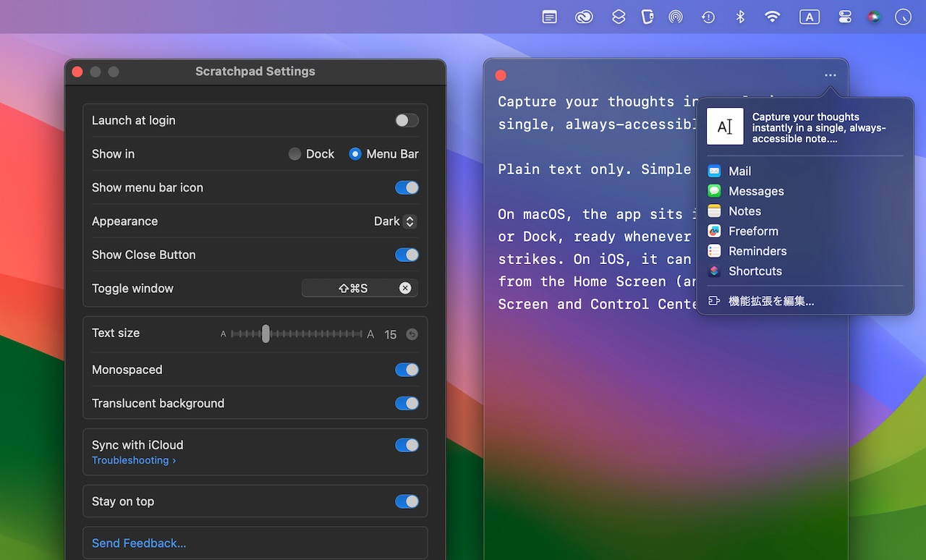Open the Appearance dropdown showing Dark
Screen dimensions: 926x560
(x=395, y=221)
